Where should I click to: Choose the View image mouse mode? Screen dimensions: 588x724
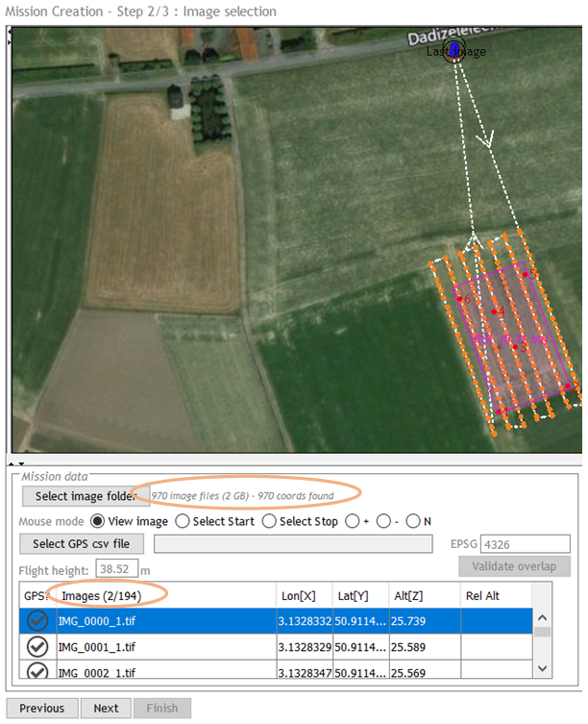pyautogui.click(x=97, y=521)
